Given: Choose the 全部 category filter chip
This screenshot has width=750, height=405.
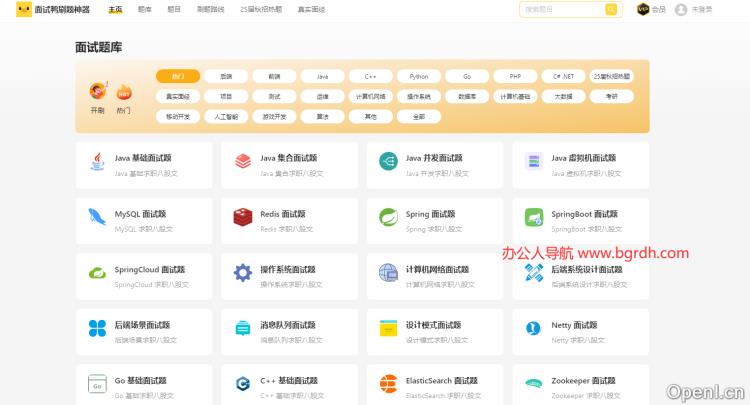Looking at the screenshot, I should coord(419,116).
